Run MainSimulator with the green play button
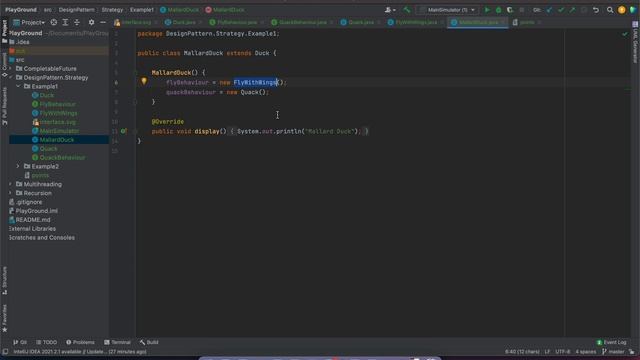 tap(487, 10)
